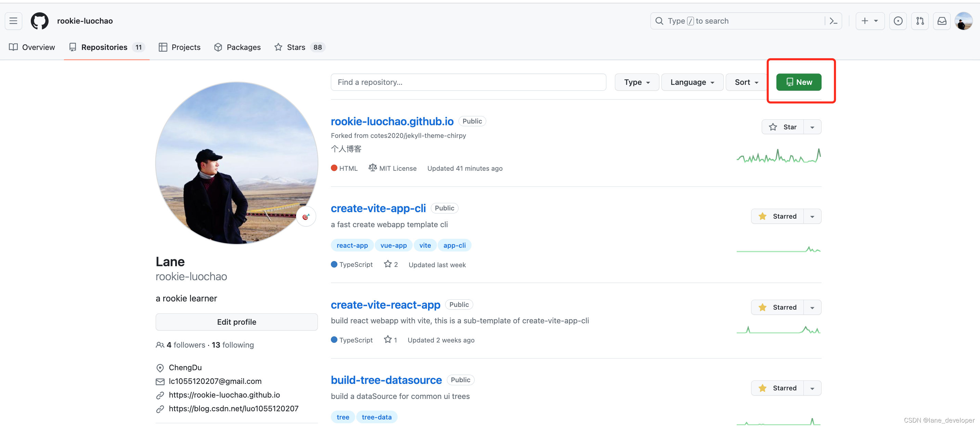The image size is (980, 427).
Task: Click the Find a repository search field
Action: point(469,82)
